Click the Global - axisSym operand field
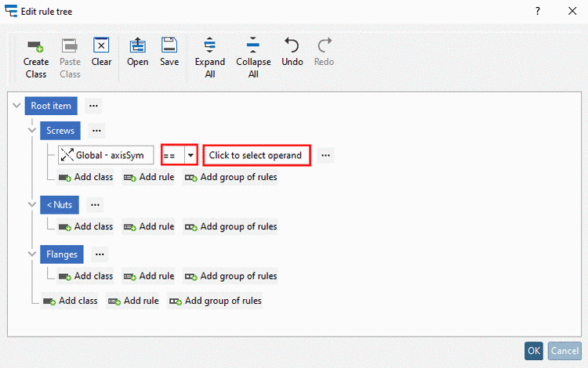 [x=106, y=155]
